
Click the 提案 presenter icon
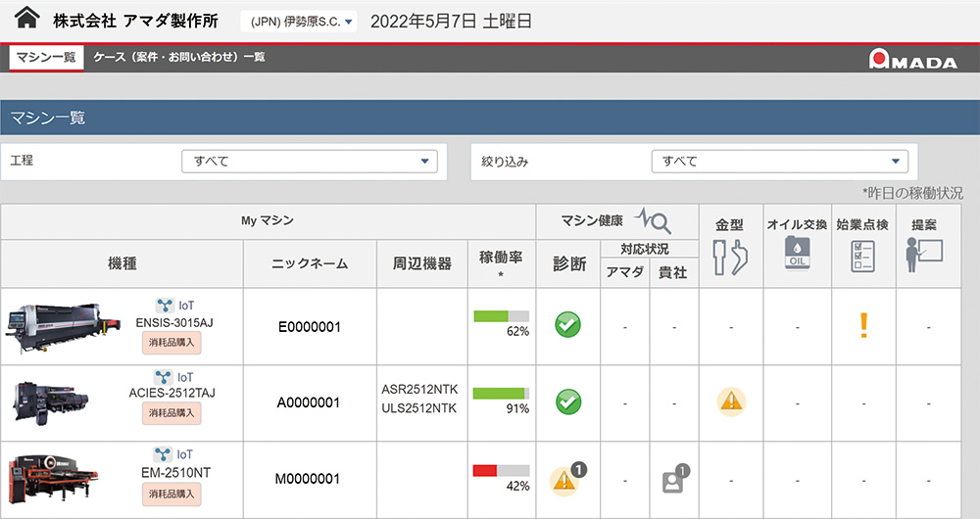924,255
